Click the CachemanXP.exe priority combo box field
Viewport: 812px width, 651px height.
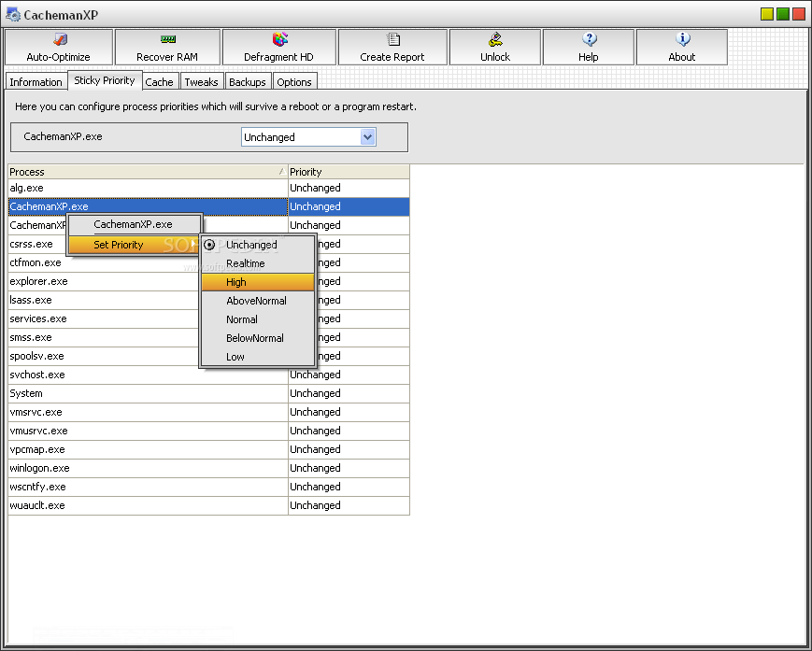(x=308, y=137)
